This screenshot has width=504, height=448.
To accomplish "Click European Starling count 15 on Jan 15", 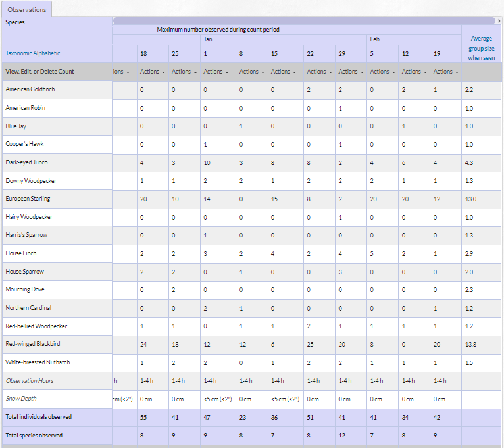I will [274, 199].
